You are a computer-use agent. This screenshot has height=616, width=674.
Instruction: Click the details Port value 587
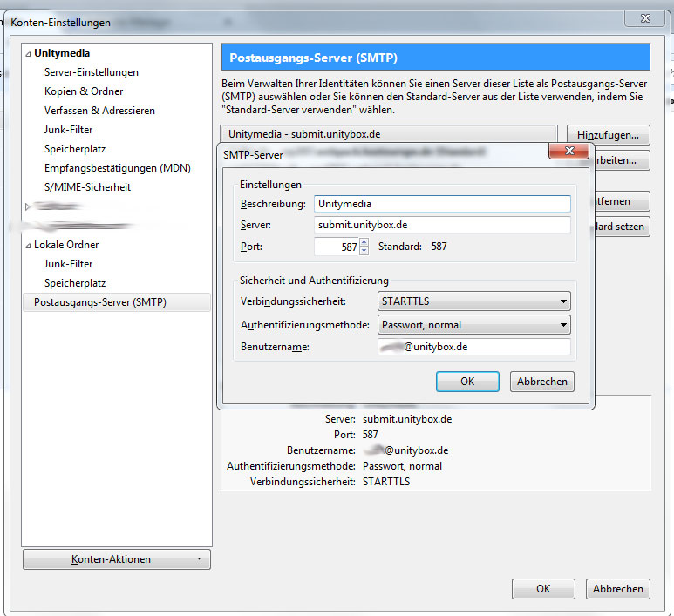[370, 435]
